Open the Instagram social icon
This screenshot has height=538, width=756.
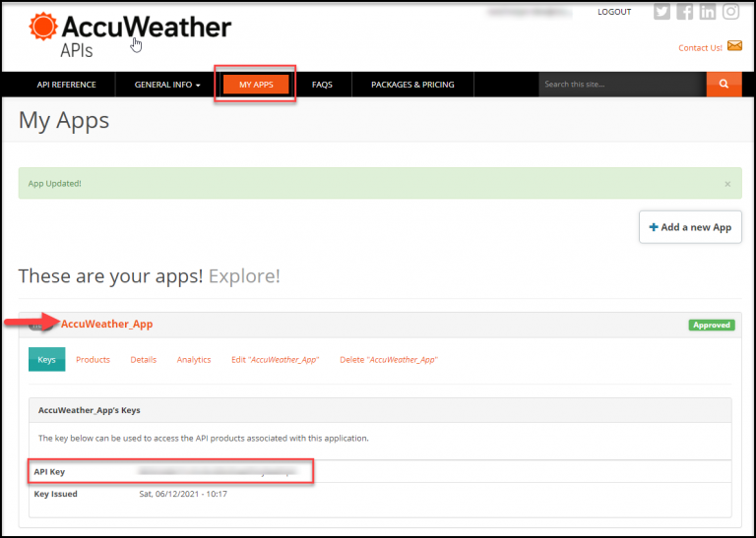(730, 12)
